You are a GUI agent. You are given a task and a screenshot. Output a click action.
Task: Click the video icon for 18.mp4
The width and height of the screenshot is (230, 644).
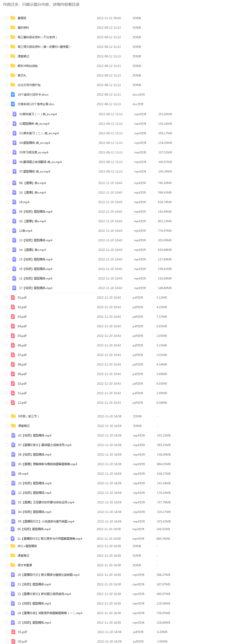(14, 202)
